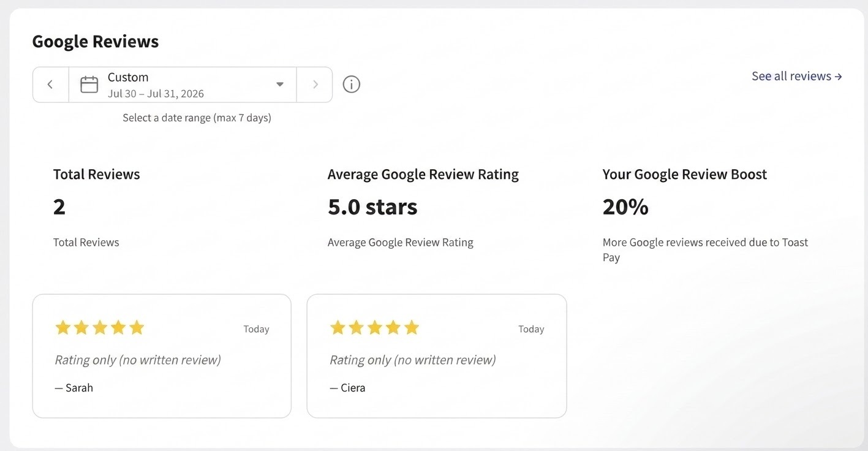Click the arrow next to See all reviews
Screen dimensions: 868x451
(x=838, y=77)
